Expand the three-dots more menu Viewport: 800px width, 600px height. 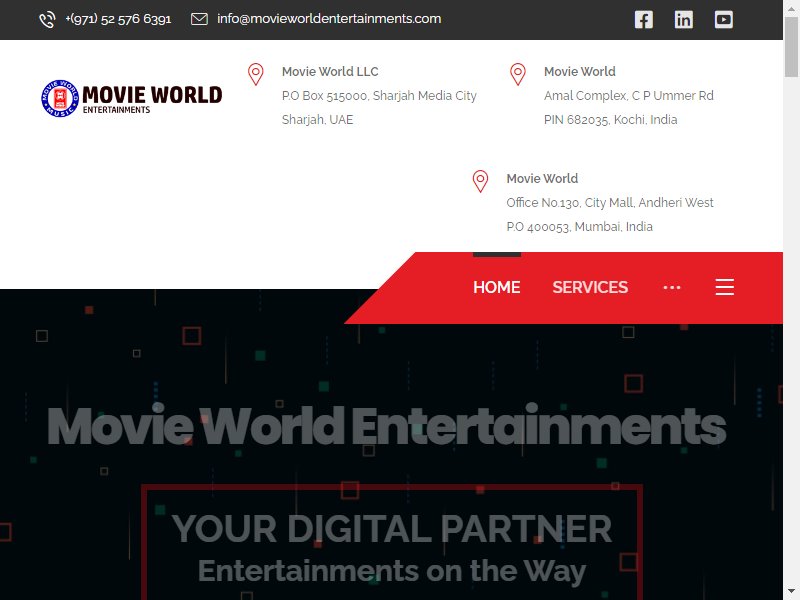point(671,288)
